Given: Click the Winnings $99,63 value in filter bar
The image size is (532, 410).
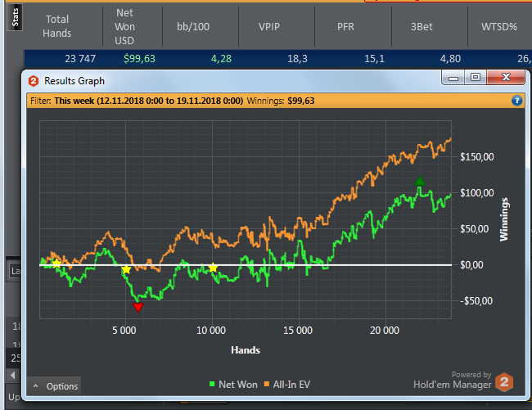Looking at the screenshot, I should point(301,101).
